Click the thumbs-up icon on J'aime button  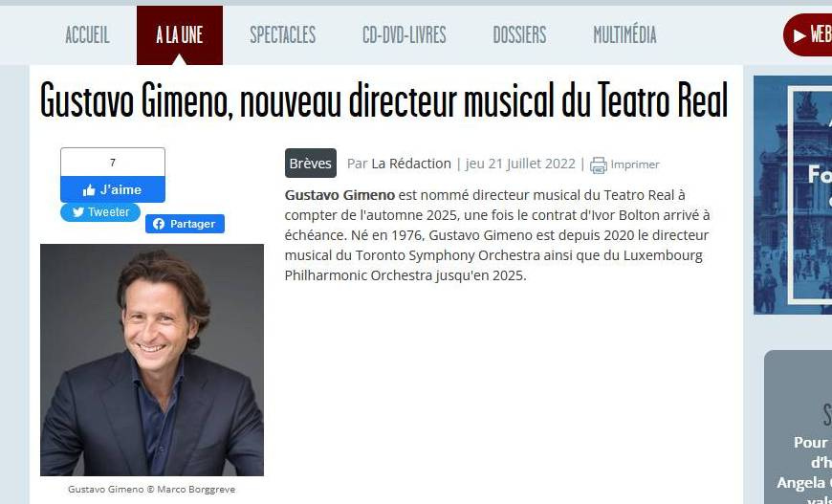pyautogui.click(x=89, y=190)
